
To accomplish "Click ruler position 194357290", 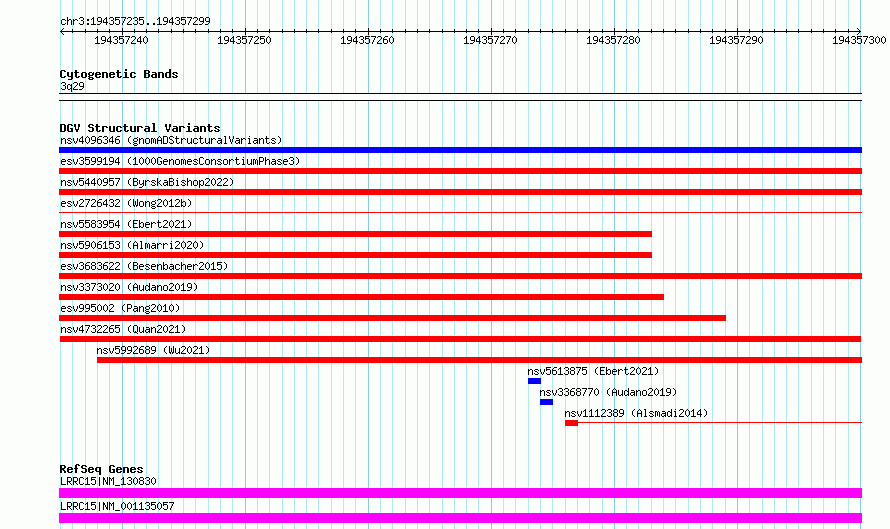I will (736, 40).
